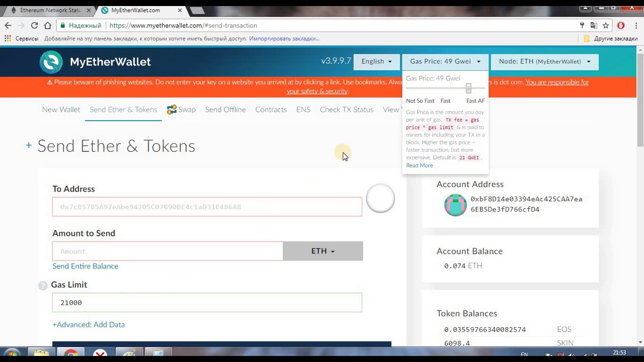This screenshot has width=644, height=362.
Task: Click the red Opera extension icon
Action: (x=621, y=25)
